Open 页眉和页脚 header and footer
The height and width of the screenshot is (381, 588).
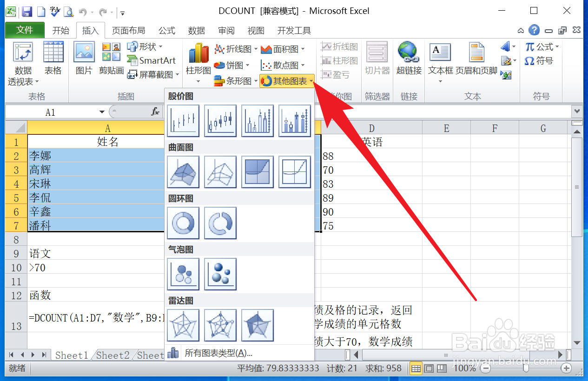click(476, 59)
